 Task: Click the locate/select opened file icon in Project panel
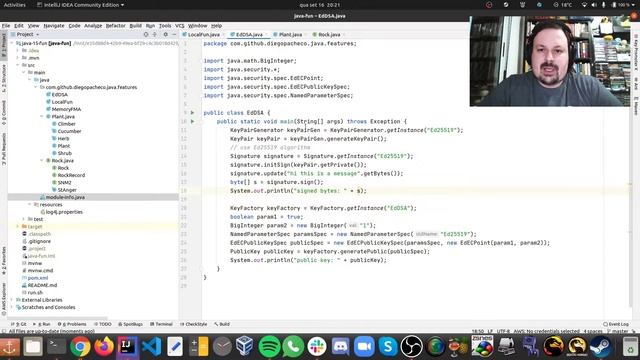[146, 35]
